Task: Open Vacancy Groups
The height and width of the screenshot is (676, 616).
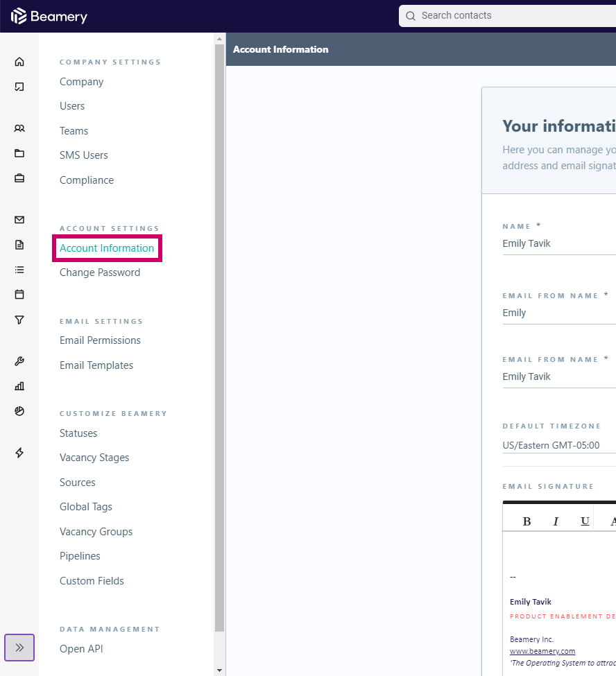Action: click(96, 532)
